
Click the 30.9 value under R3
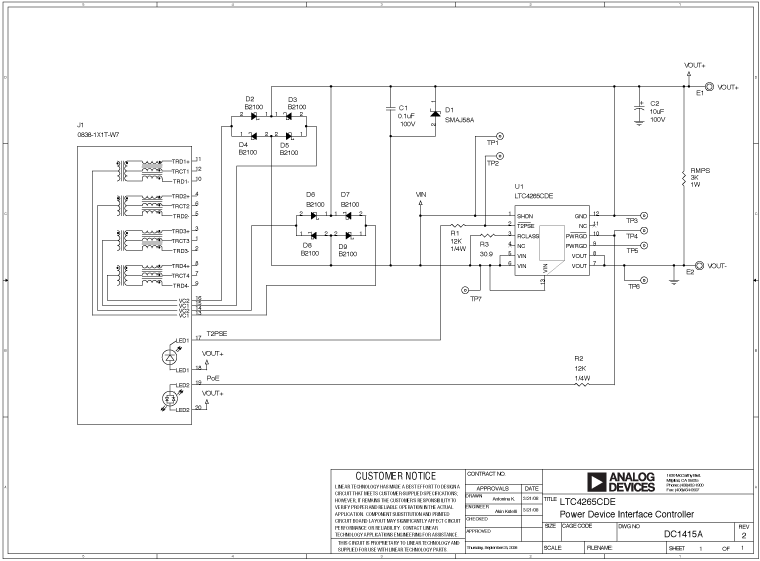[486, 254]
